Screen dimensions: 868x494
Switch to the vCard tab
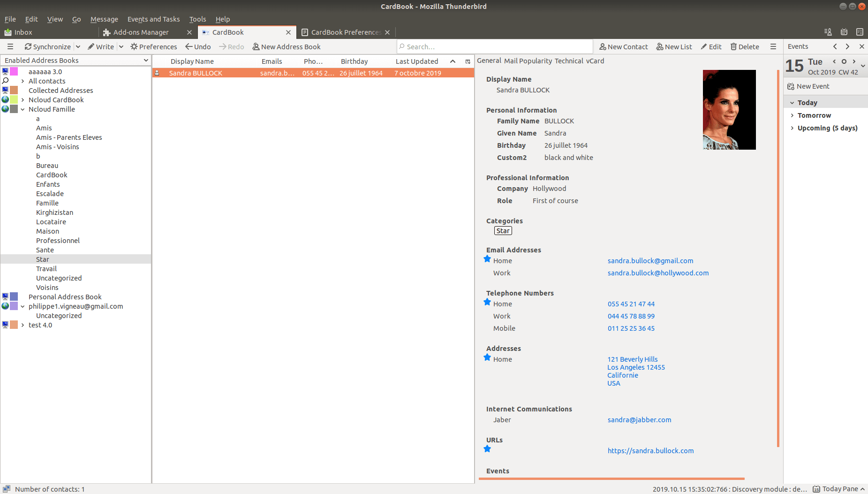click(595, 61)
